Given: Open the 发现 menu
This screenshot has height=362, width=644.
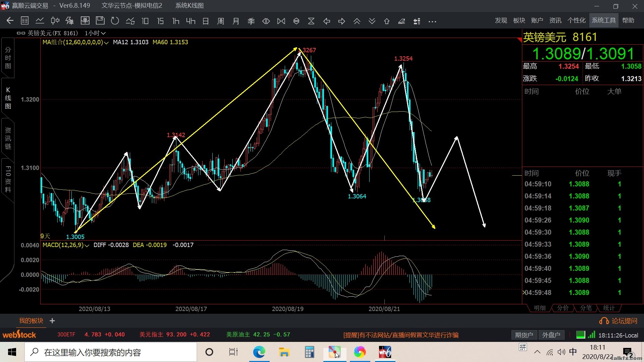Looking at the screenshot, I should tap(501, 20).
